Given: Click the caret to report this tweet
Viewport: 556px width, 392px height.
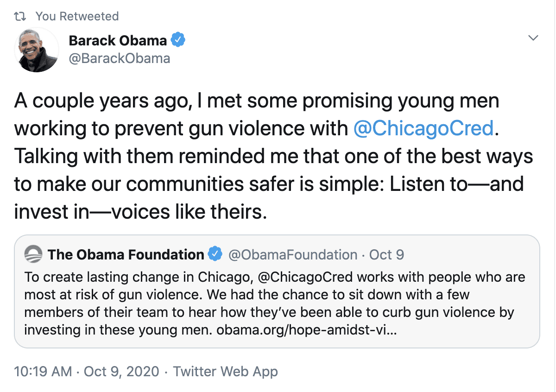Looking at the screenshot, I should pos(533,38).
